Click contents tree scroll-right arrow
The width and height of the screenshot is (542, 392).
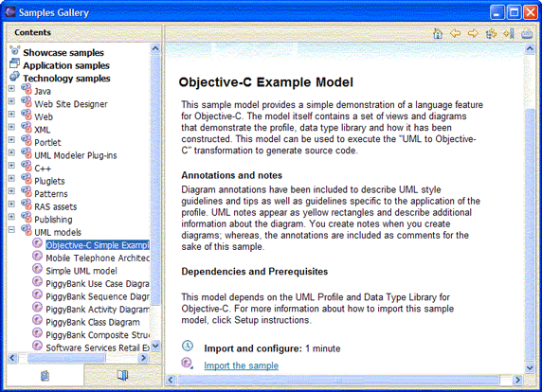coord(143,358)
